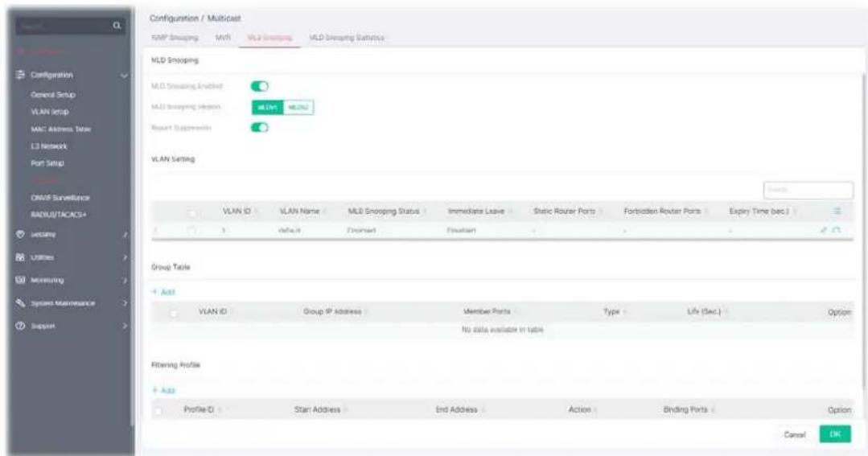Image resolution: width=868 pixels, height=456 pixels.
Task: Toggle the Report Suppression switch
Action: click(260, 127)
